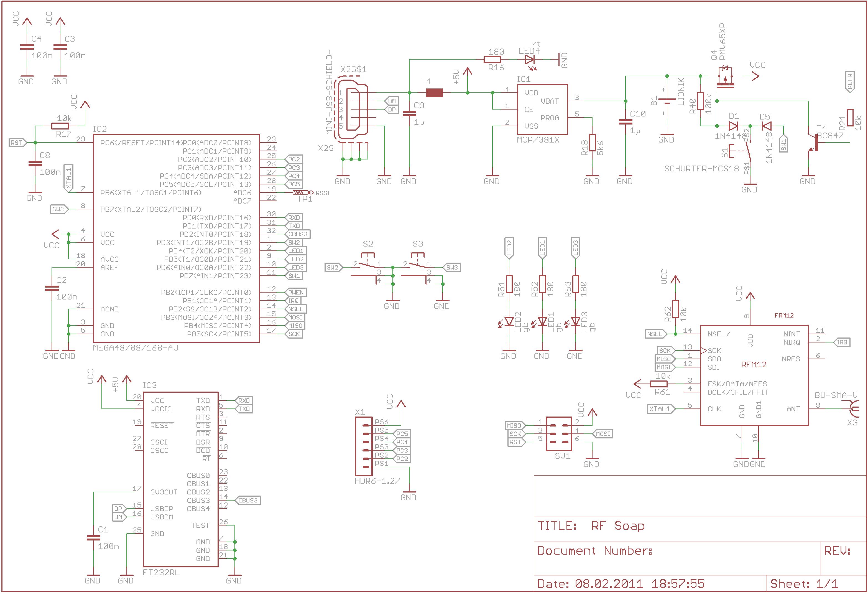Select the 'LIONIK' battery value text
This screenshot has height=594, width=868.
[680, 92]
